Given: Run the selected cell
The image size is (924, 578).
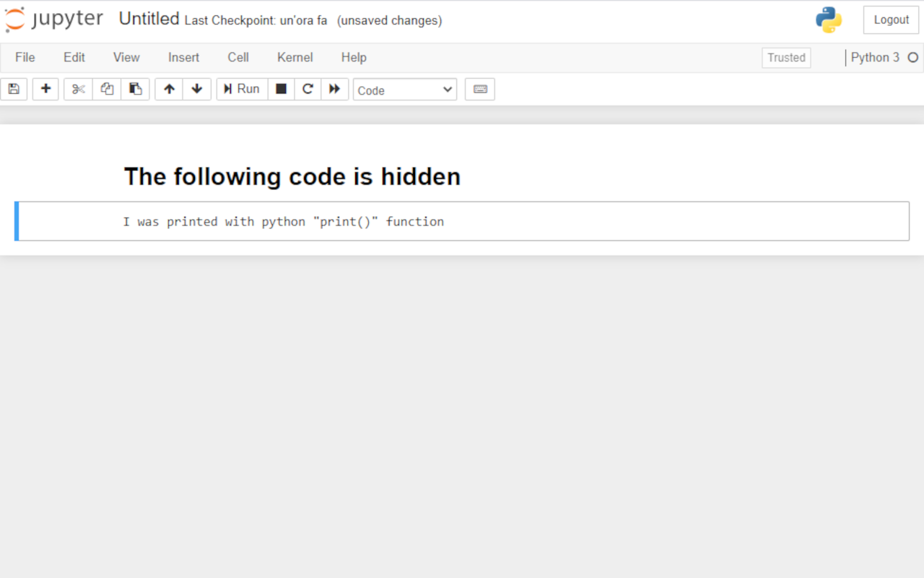Looking at the screenshot, I should pyautogui.click(x=241, y=89).
